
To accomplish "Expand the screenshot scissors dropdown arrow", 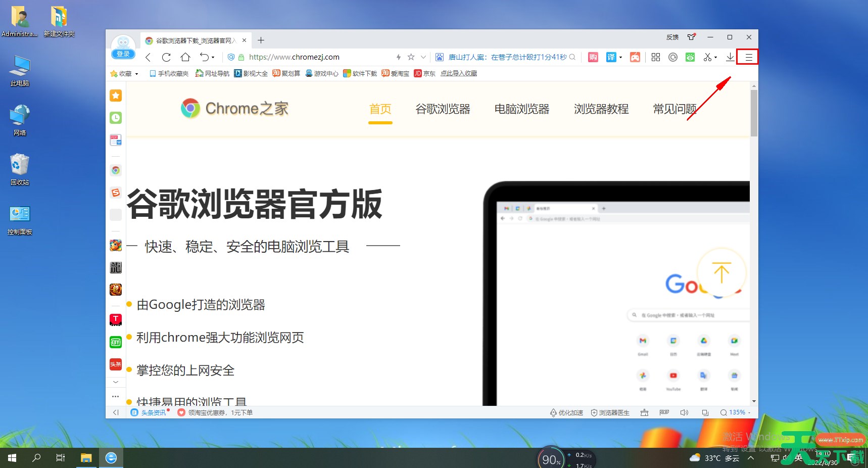I will point(716,58).
